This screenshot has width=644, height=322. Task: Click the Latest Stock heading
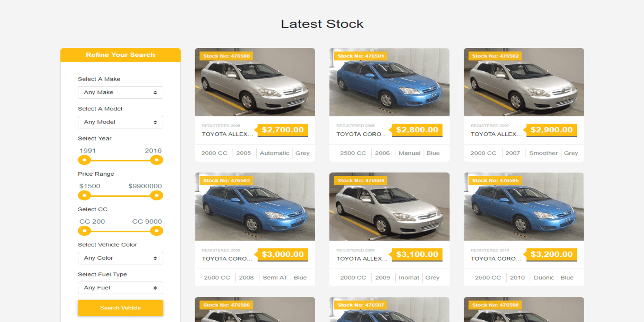[322, 24]
